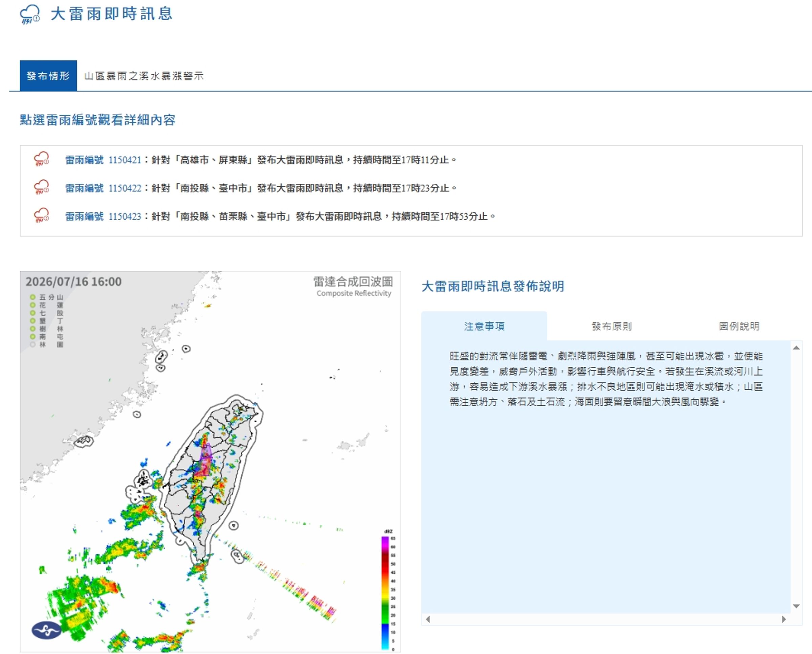
Task: Click the weather agency logo on radar map
Action: point(46,630)
